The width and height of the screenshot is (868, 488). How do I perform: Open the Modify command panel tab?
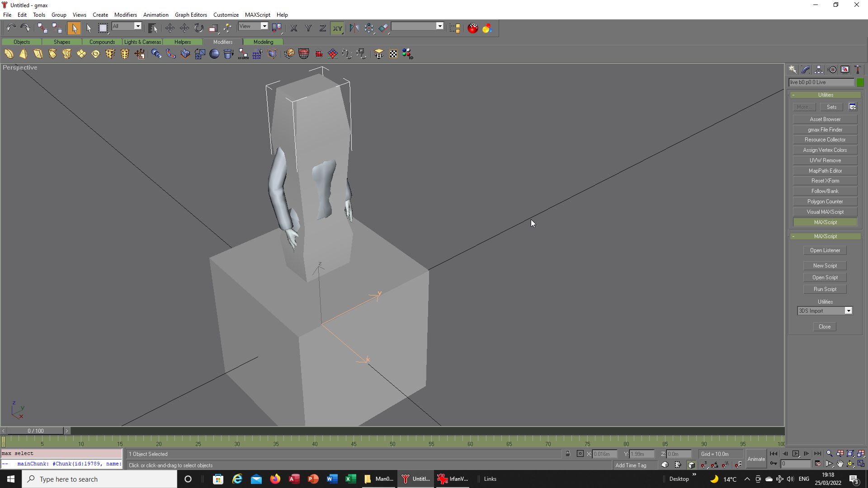[806, 70]
